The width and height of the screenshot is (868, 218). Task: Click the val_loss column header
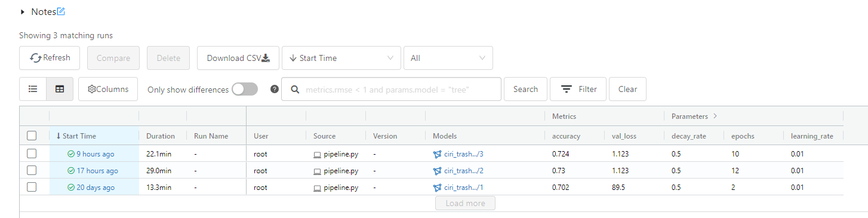point(624,136)
